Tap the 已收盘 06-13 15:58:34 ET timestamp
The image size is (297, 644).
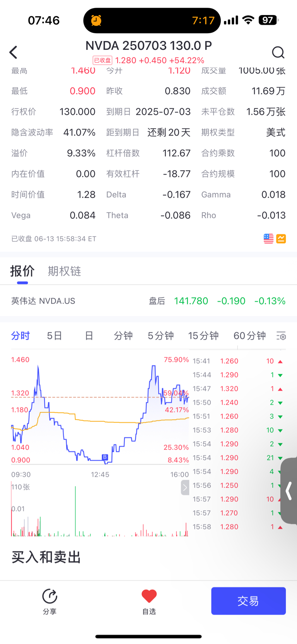click(x=54, y=239)
